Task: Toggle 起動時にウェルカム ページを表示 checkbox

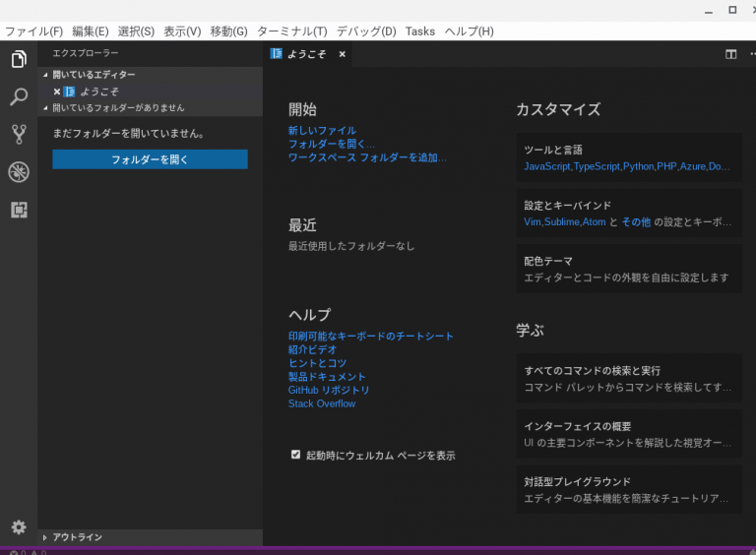Action: click(x=295, y=455)
